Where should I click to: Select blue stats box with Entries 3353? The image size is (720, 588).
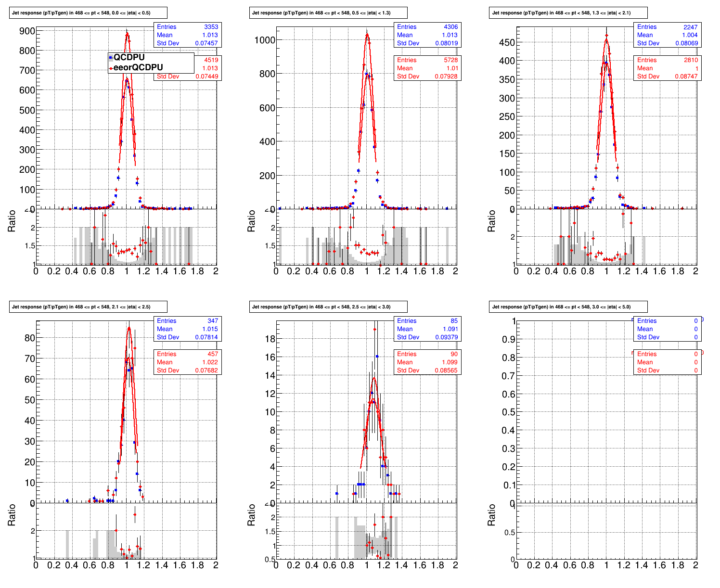[x=187, y=35]
